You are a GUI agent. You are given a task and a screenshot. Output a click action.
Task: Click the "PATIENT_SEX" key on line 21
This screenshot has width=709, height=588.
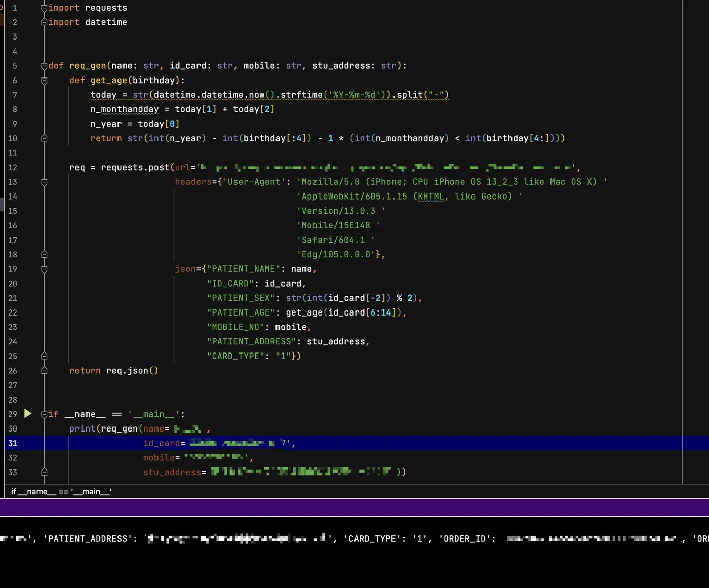[241, 298]
